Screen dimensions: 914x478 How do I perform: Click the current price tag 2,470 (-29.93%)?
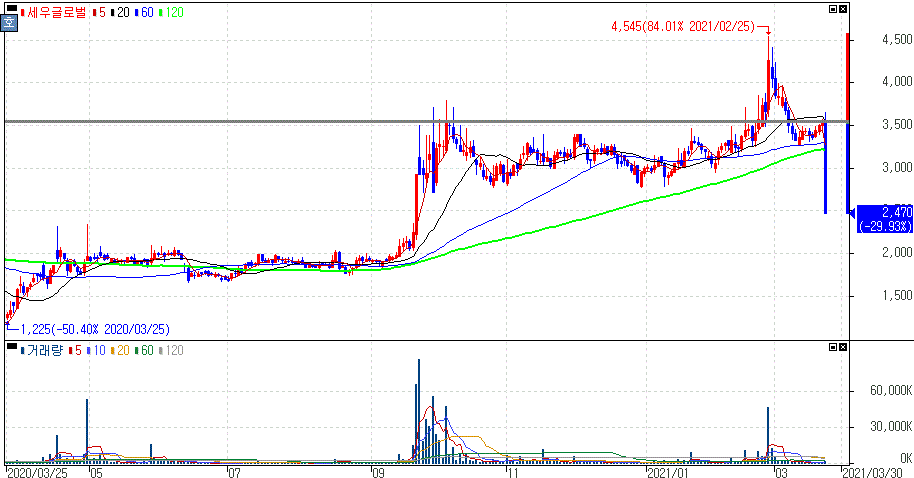pyautogui.click(x=884, y=219)
